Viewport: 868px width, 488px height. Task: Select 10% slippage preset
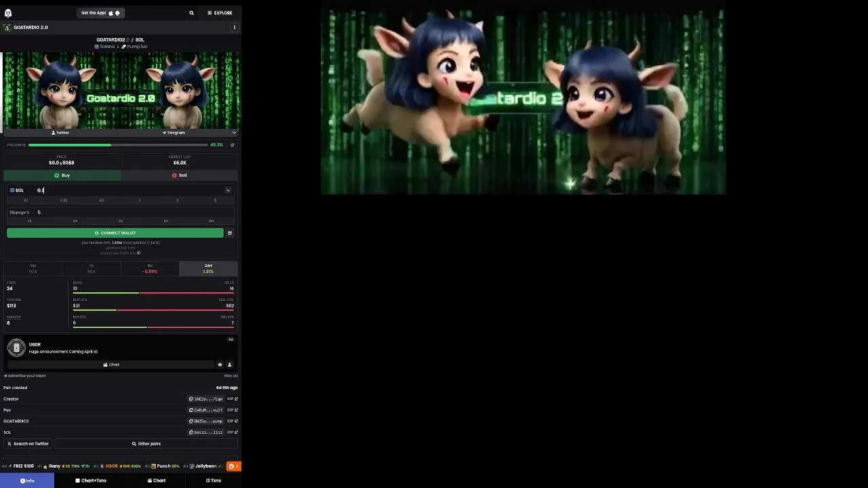(212, 221)
